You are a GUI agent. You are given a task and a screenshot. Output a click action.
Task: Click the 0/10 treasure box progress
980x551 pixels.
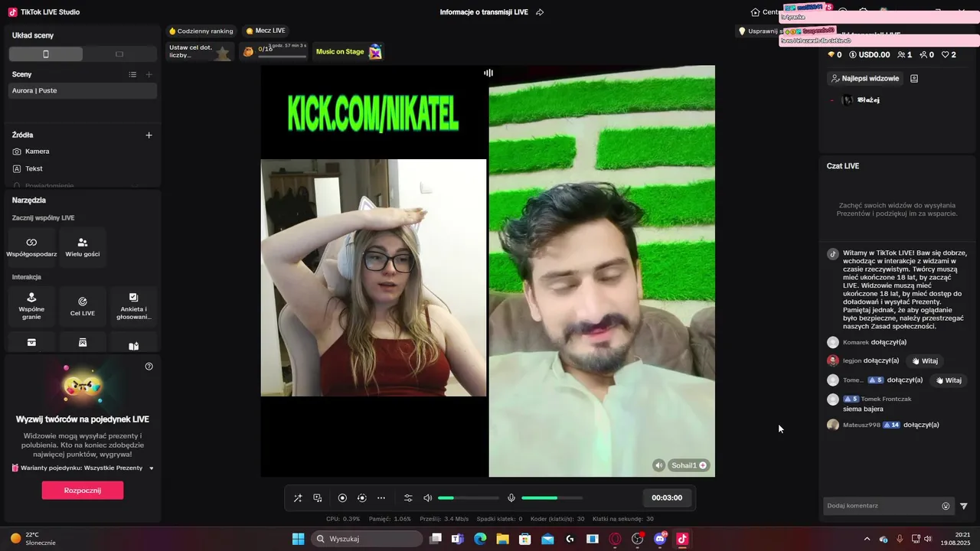(x=274, y=51)
